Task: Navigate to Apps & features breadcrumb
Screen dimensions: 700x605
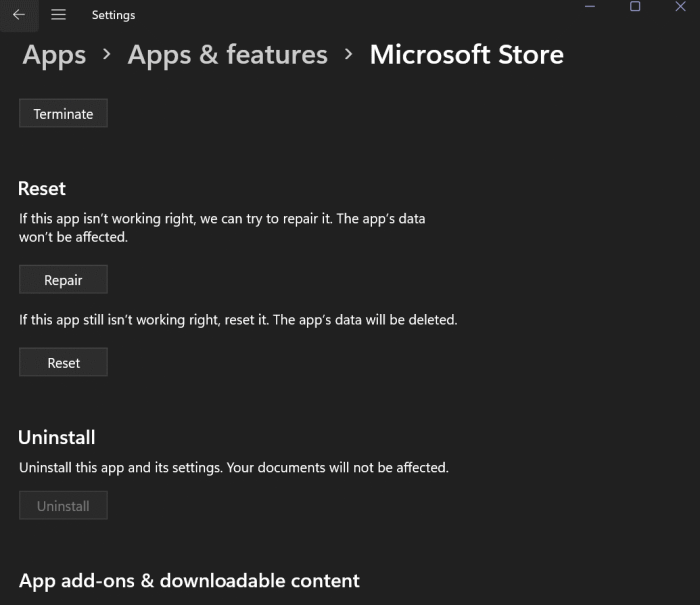Action: [x=228, y=55]
